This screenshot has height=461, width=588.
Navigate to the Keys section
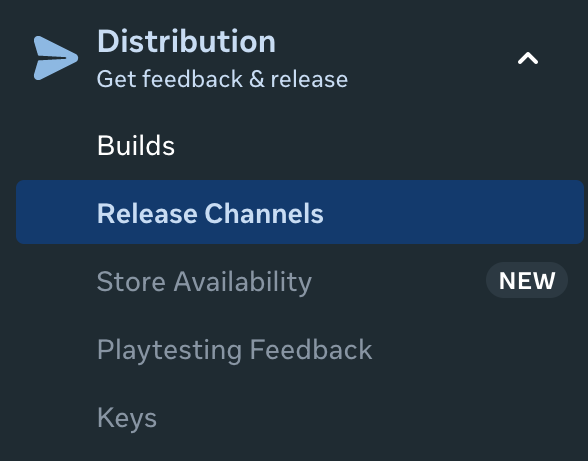click(x=127, y=418)
